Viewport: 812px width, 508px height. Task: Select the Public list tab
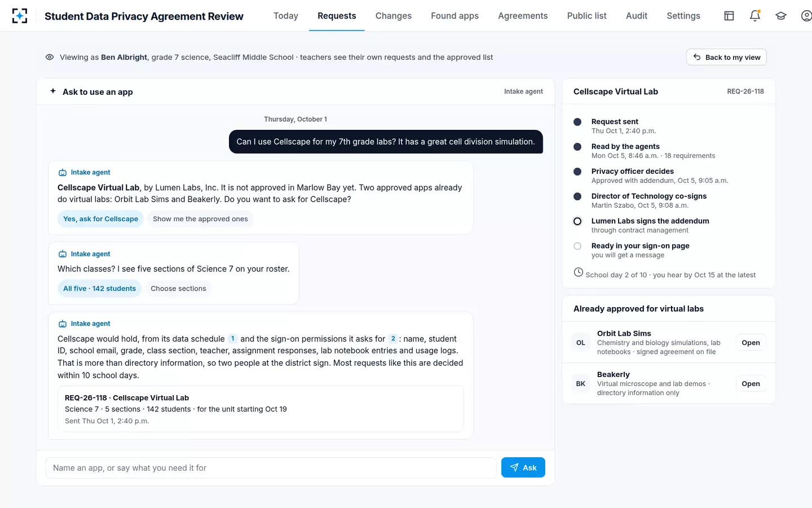(x=587, y=16)
